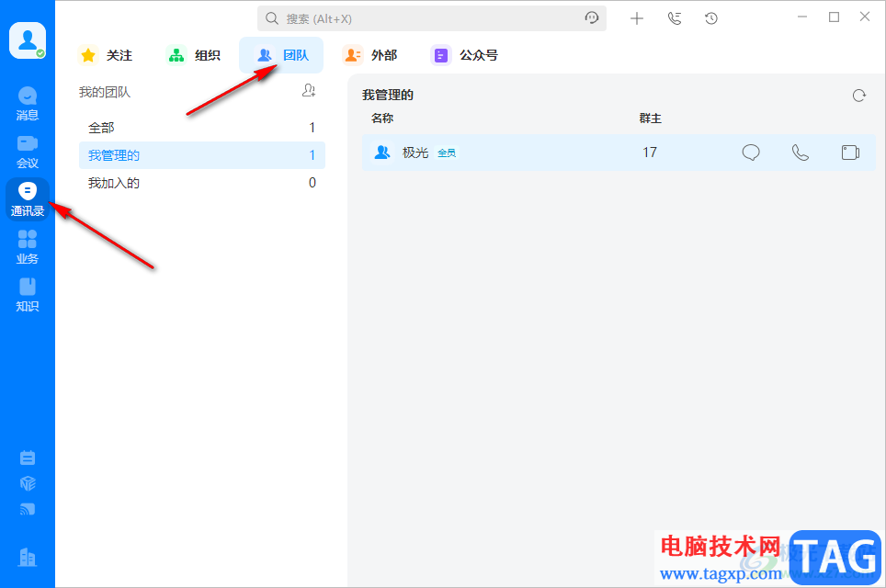The height and width of the screenshot is (588, 886).
Task: Open the calendar icon in sidebar
Action: [28, 458]
